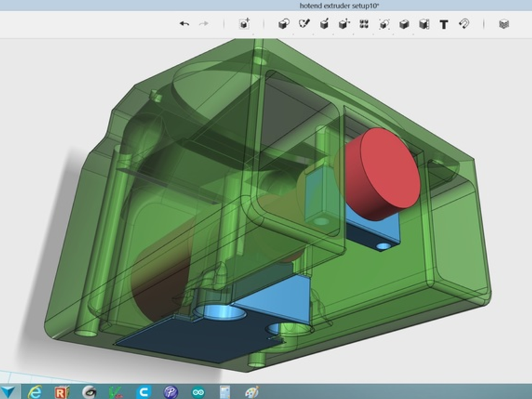Launch Arduino IDE from the taskbar
Screen dimensions: 532x399
click(x=198, y=392)
